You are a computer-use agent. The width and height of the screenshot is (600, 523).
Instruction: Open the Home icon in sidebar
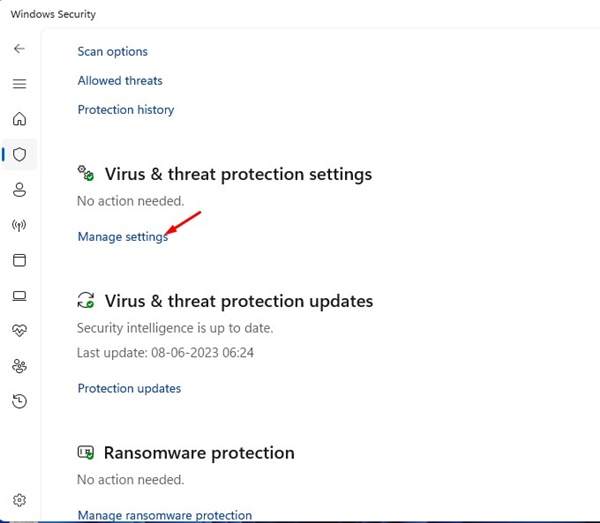[19, 119]
